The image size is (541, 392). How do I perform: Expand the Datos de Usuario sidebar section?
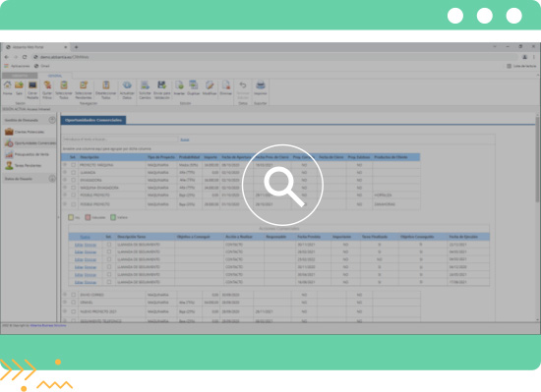pyautogui.click(x=52, y=179)
